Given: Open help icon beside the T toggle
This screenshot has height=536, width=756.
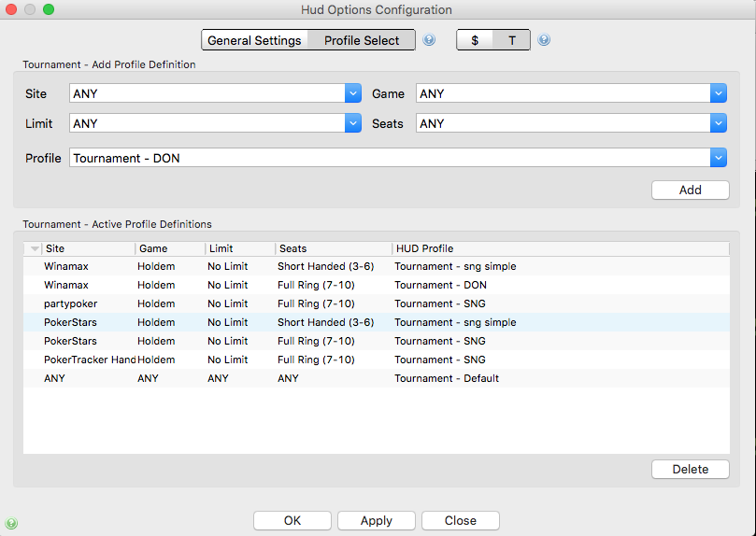Looking at the screenshot, I should pyautogui.click(x=544, y=39).
